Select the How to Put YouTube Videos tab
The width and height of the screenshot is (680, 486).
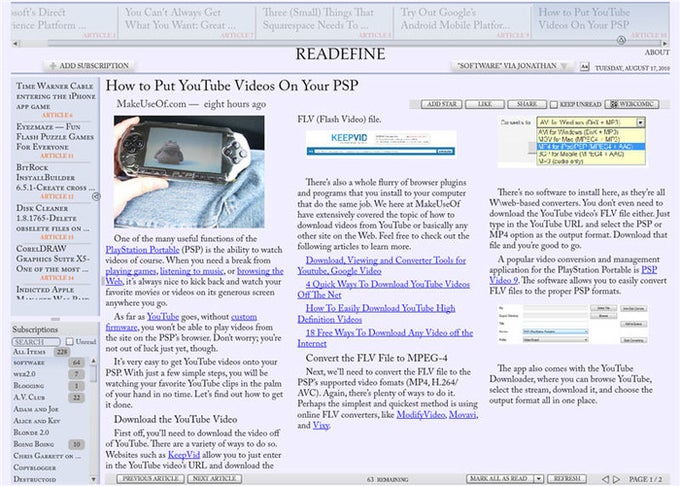pyautogui.click(x=600, y=21)
